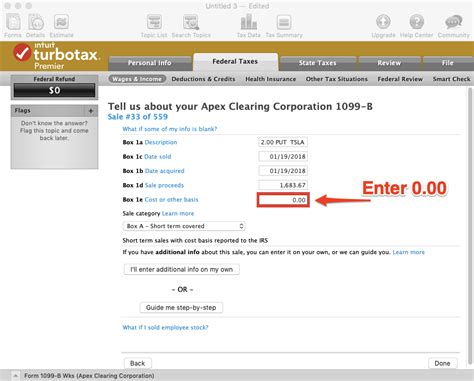Image resolution: width=474 pixels, height=381 pixels.
Task: Switch to the Federal Taxes tab
Action: point(235,62)
